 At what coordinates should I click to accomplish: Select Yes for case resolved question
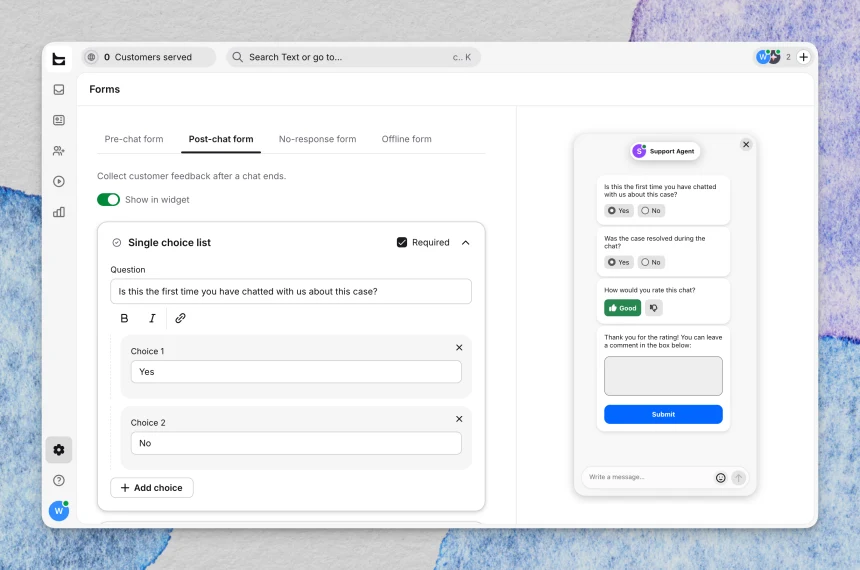[619, 262]
